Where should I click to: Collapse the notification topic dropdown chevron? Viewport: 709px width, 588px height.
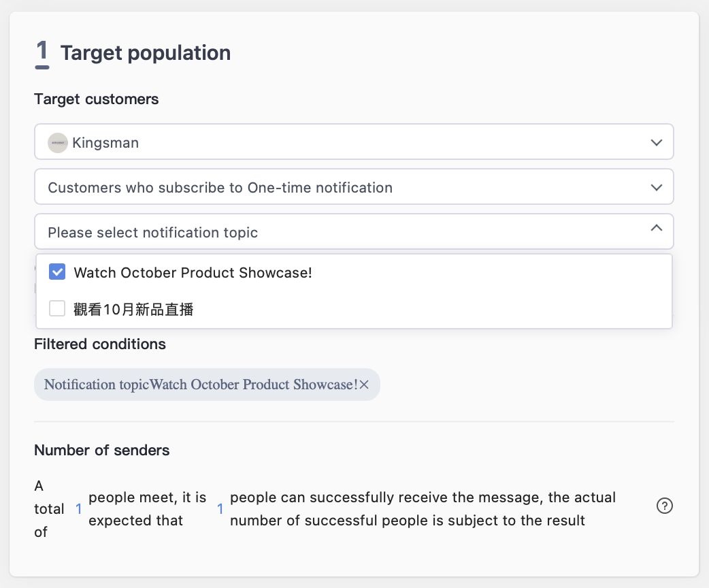point(656,228)
